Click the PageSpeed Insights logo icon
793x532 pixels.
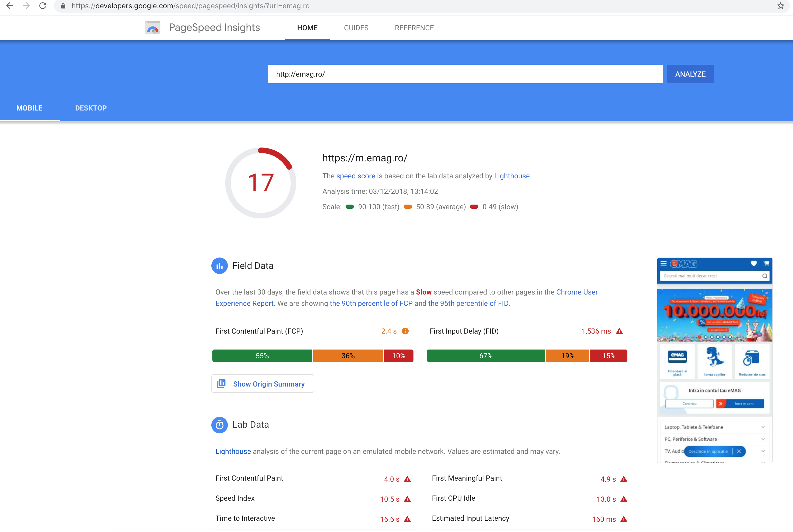[x=153, y=28]
